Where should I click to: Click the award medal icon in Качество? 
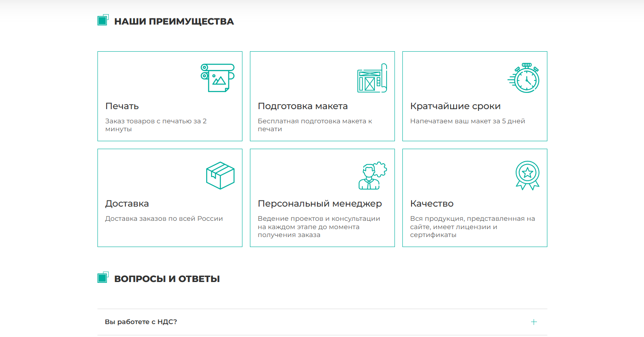coord(527,175)
